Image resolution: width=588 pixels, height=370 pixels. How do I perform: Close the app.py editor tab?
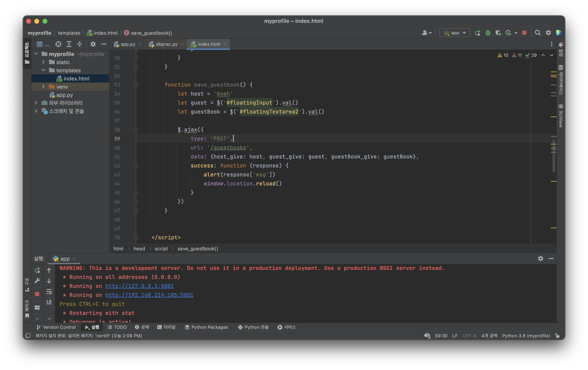pyautogui.click(x=140, y=44)
